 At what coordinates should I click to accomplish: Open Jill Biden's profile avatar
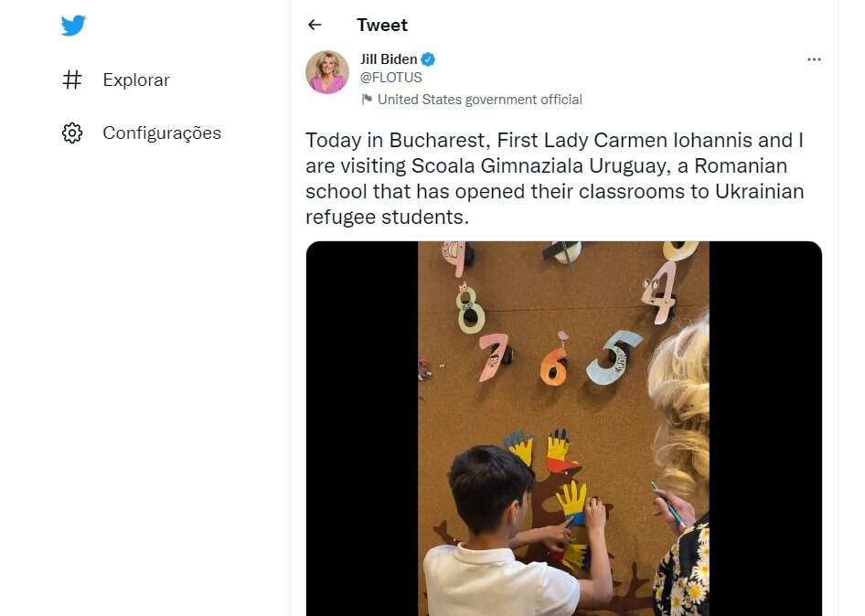tap(327, 72)
